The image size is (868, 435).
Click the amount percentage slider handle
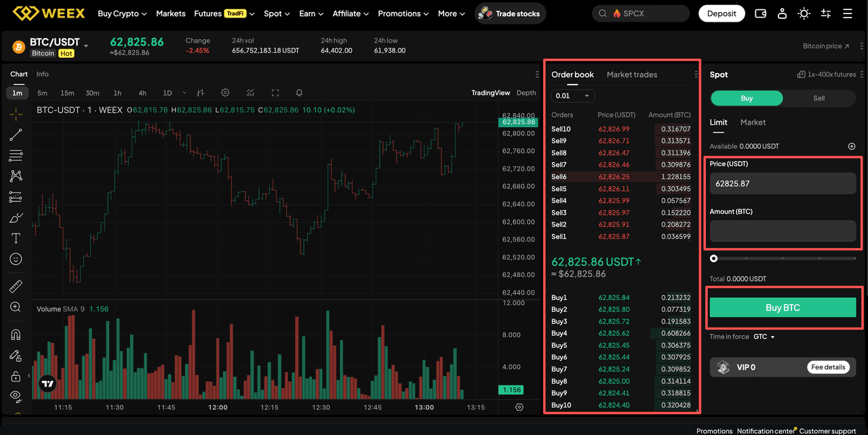(x=713, y=258)
